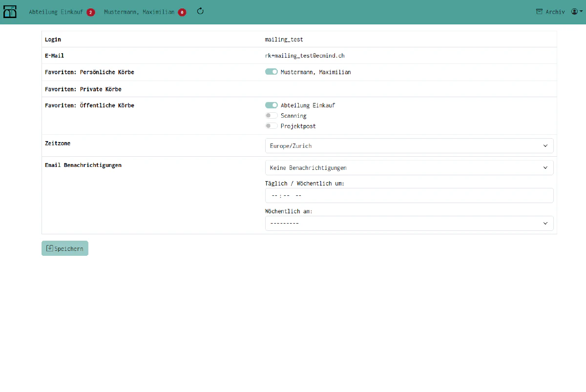Click the application logo icon
The image size is (586, 392).
tap(10, 12)
